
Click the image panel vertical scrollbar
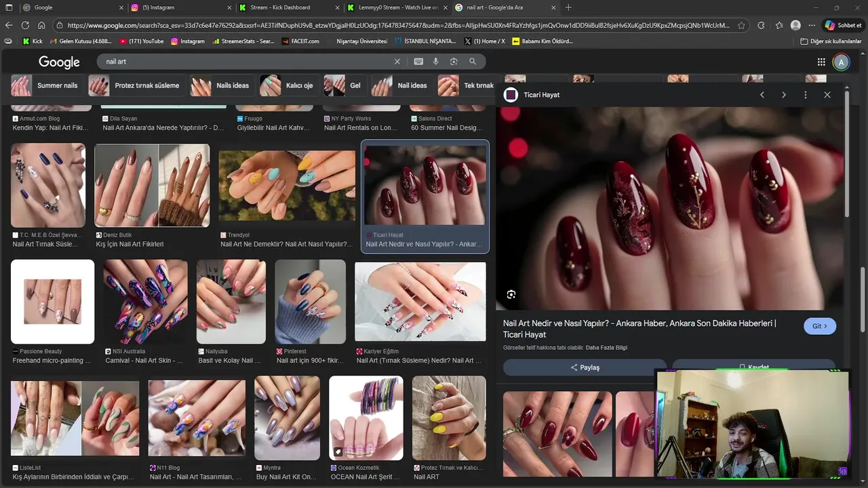[x=847, y=156]
